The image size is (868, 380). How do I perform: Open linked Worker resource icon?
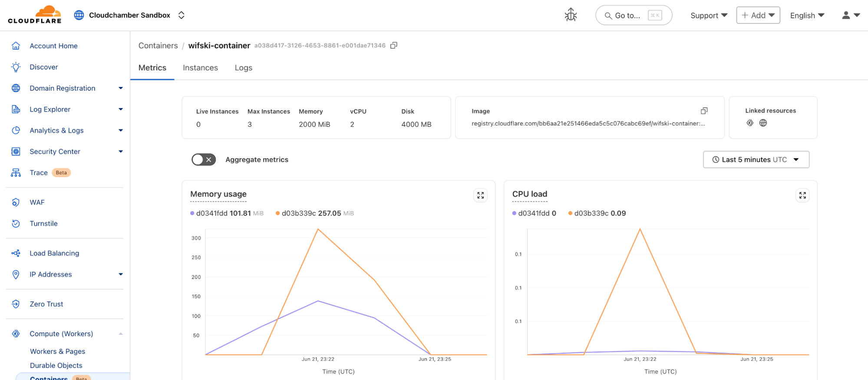click(750, 123)
